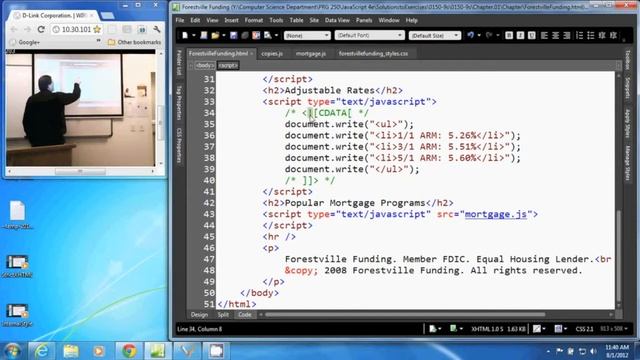The height and width of the screenshot is (360, 640).
Task: Click the Increase Indent icon
Action: (x=613, y=36)
